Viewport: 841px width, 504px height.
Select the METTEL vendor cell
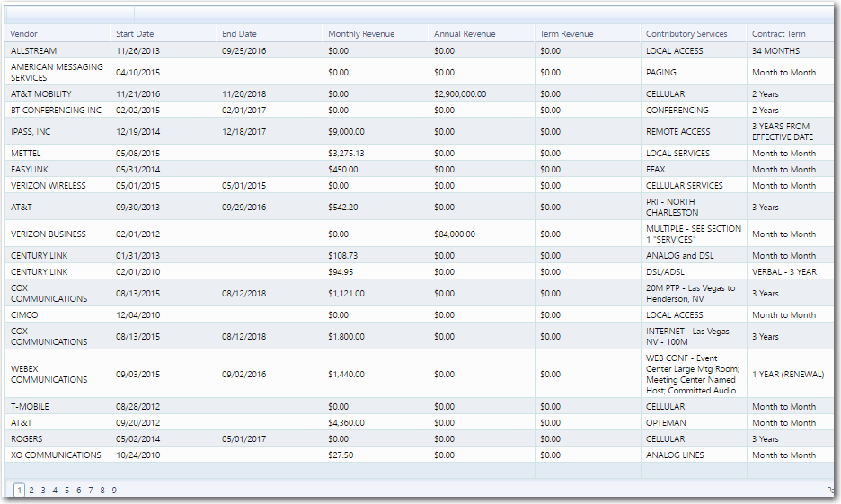click(58, 154)
